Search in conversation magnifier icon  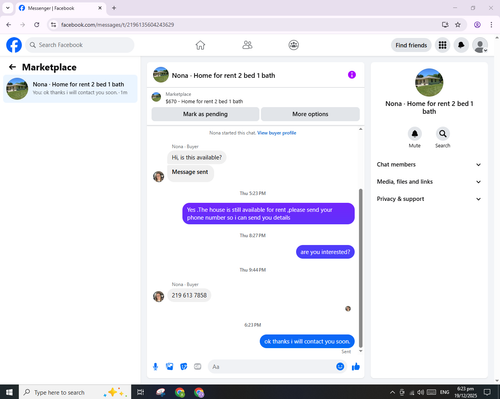tap(443, 134)
